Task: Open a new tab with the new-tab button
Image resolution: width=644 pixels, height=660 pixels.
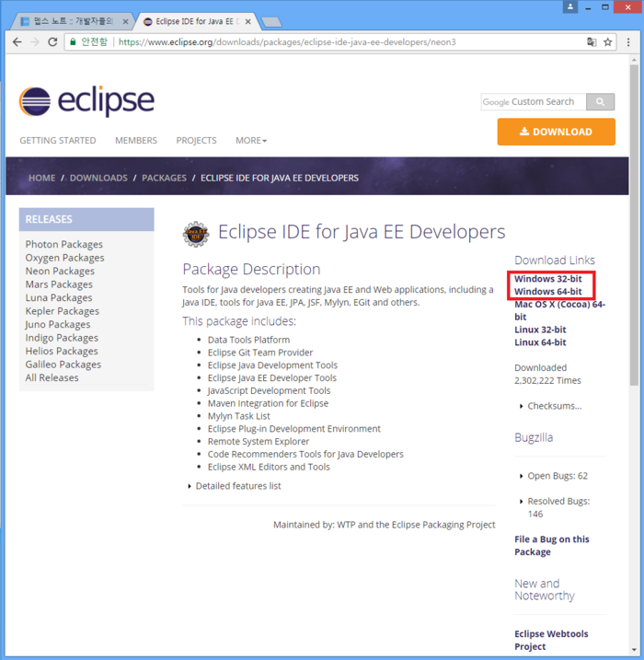Action: pyautogui.click(x=271, y=22)
